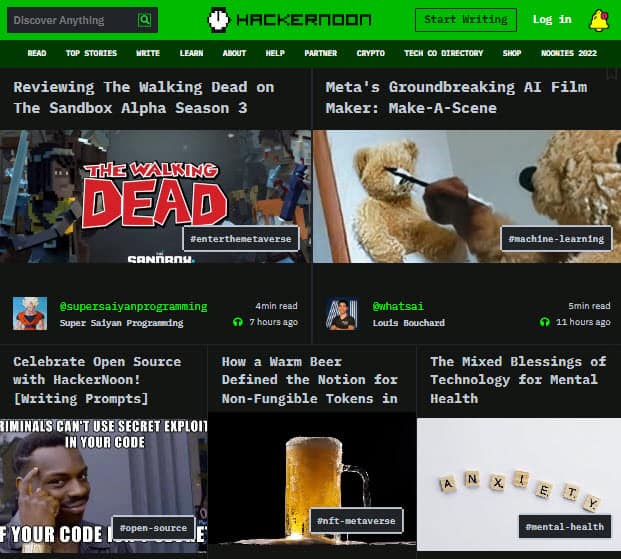Click the Log in link
Viewport: 621px width, 559px height.
click(552, 19)
